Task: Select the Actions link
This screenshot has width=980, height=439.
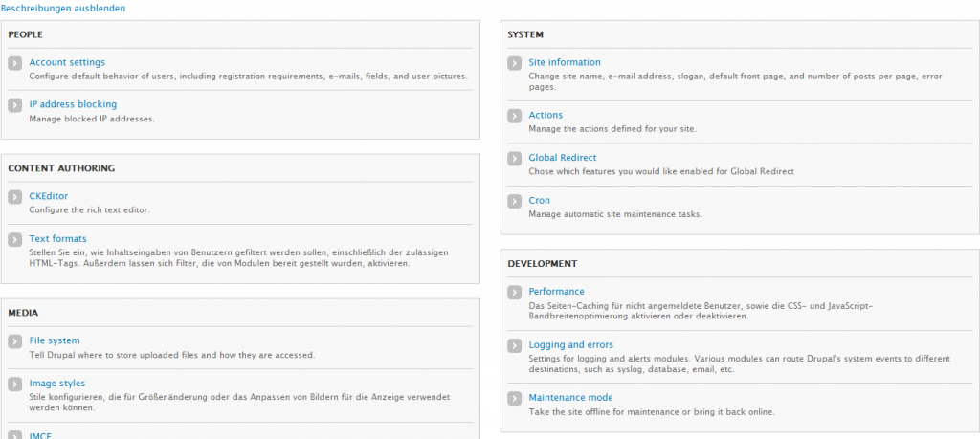Action: pos(546,115)
